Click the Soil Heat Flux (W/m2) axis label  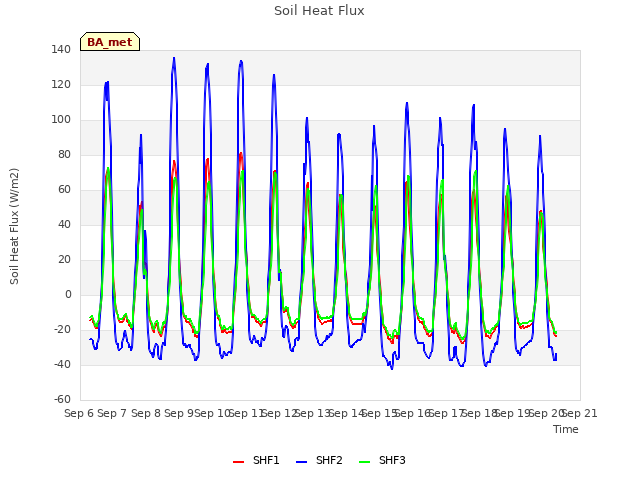pyautogui.click(x=14, y=226)
